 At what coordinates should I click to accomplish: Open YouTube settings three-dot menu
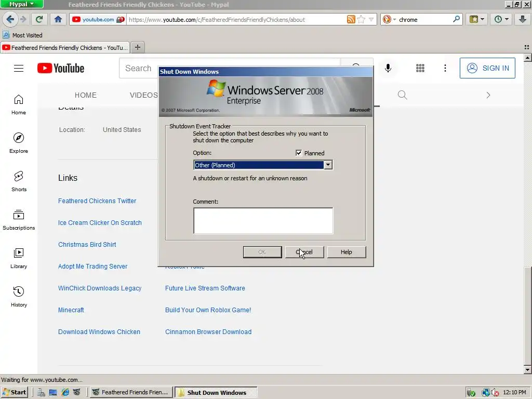tap(445, 68)
